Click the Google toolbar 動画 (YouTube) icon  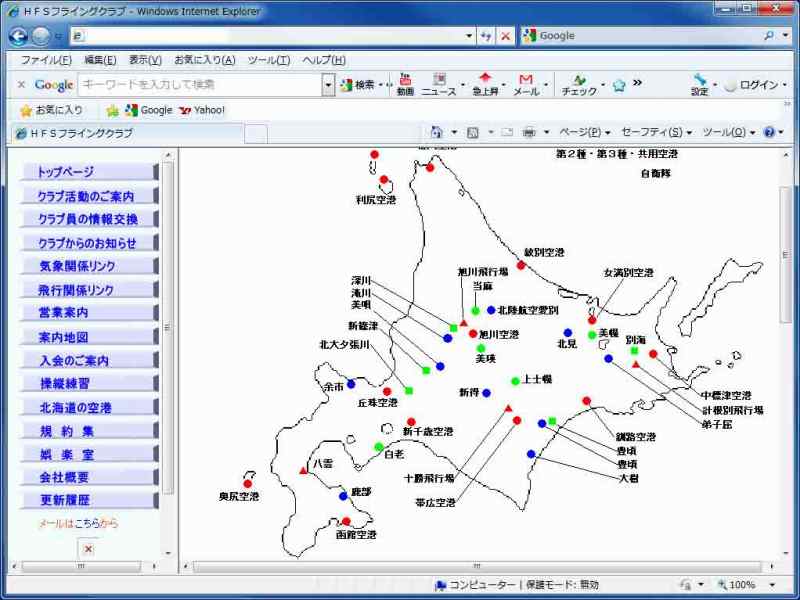(405, 85)
